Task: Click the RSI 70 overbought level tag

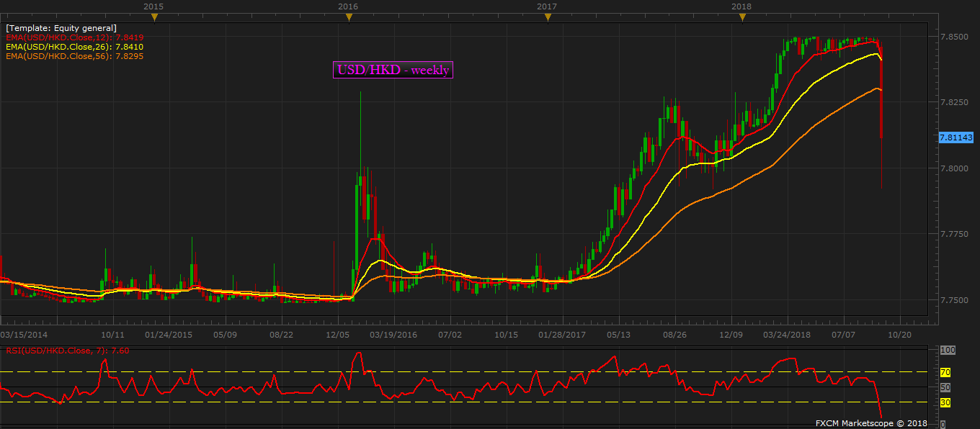Action: (x=945, y=372)
